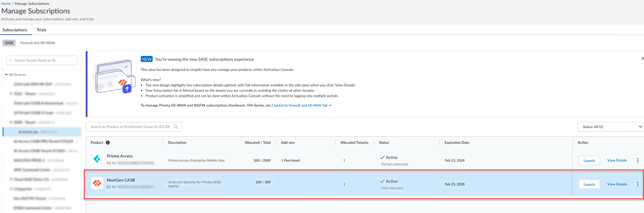This screenshot has height=213, width=644.
Task: Click the product search magnifier icon
Action: 176,127
